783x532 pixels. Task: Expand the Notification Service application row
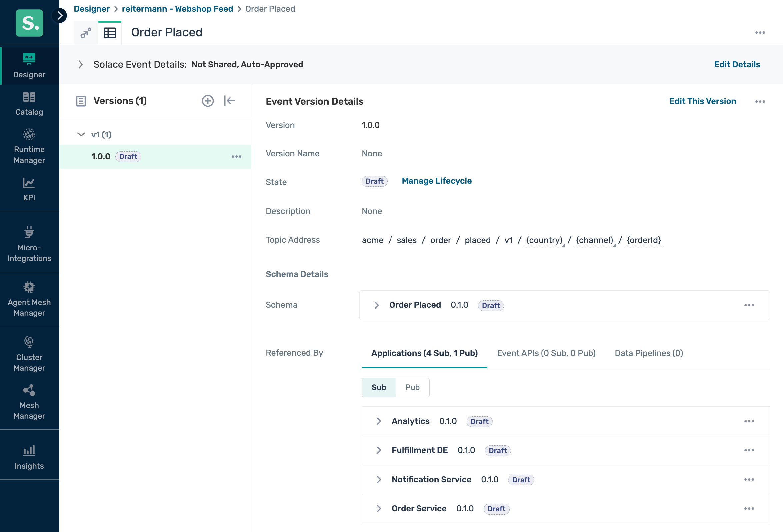[379, 479]
